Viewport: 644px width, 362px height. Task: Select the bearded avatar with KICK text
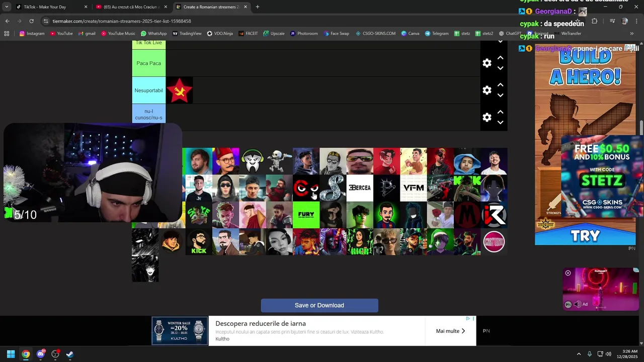click(x=199, y=242)
